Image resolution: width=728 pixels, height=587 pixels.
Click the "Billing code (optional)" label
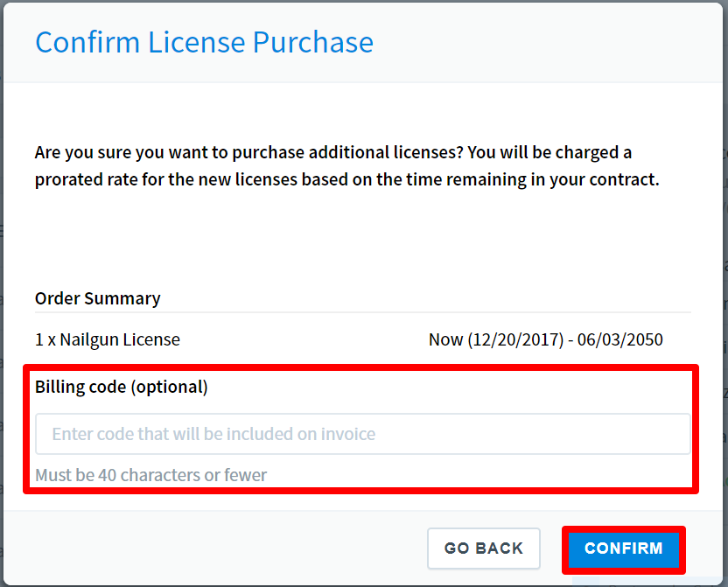pos(122,387)
